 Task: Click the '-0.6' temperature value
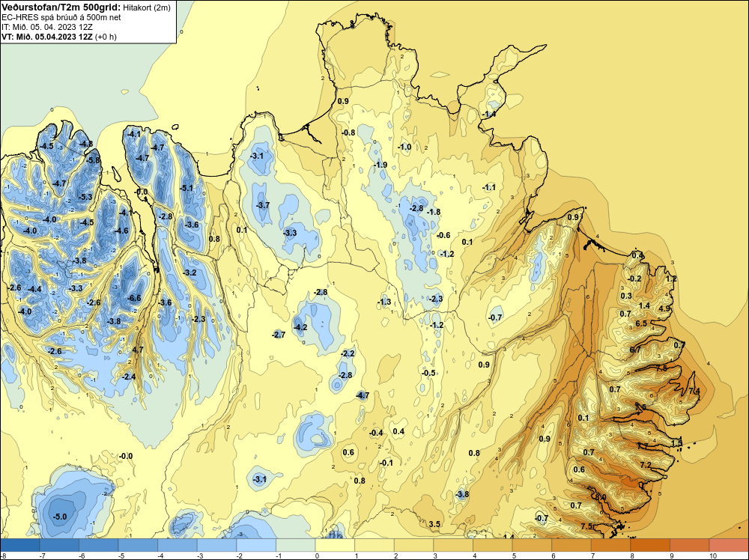click(443, 235)
